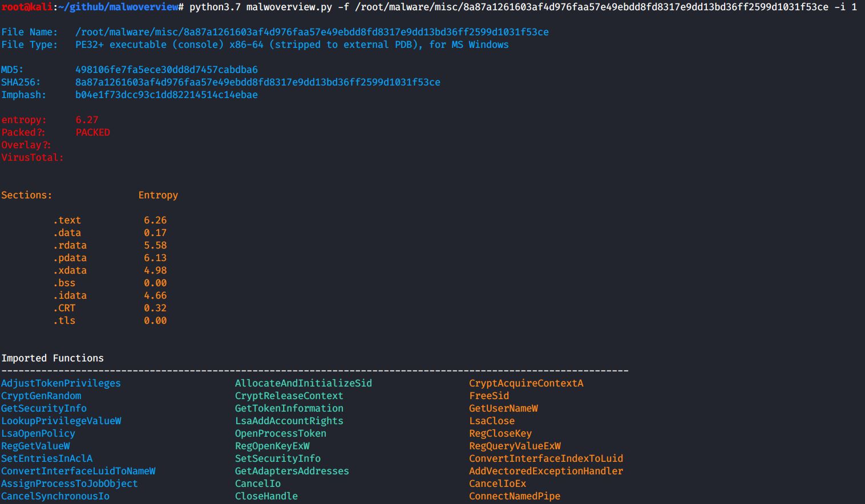The height and width of the screenshot is (504, 865).
Task: Click the SetSecurityInfo function name
Action: coord(278,458)
